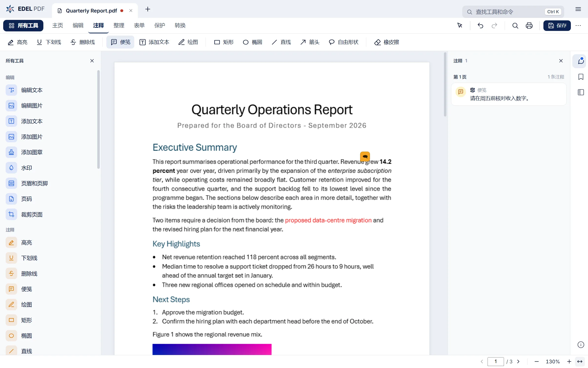The image size is (588, 368).
Task: Pick the Ellipse (椭圆) toolbar tool
Action: [x=252, y=42]
